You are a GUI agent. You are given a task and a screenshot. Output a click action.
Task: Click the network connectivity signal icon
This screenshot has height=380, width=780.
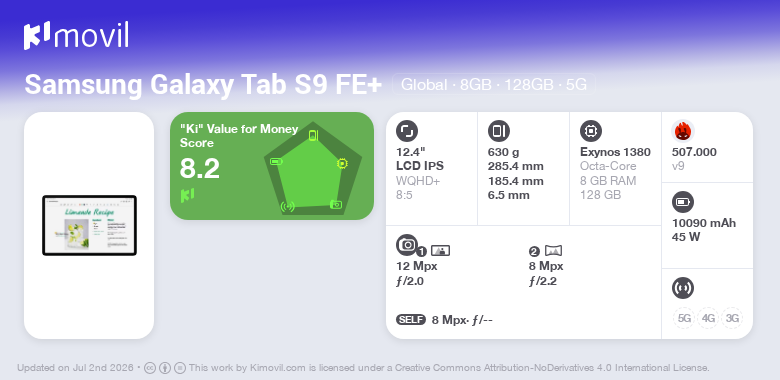pos(683,288)
